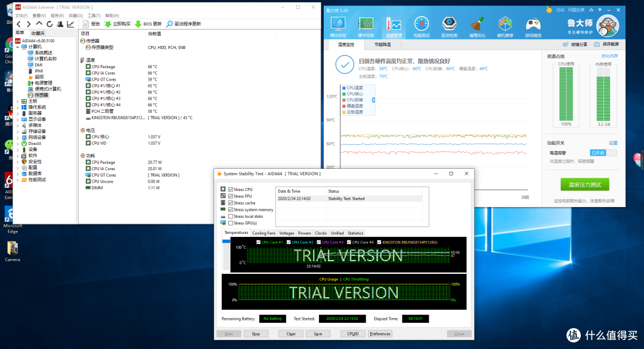The width and height of the screenshot is (644, 349).
Task: Click 优化内存 optimize memory link
Action: point(610,56)
